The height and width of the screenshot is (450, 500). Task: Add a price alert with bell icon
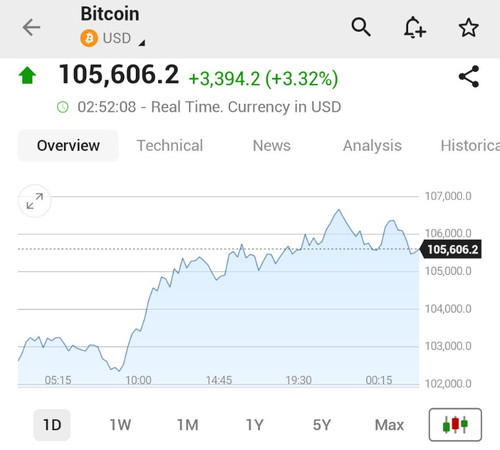pyautogui.click(x=415, y=27)
